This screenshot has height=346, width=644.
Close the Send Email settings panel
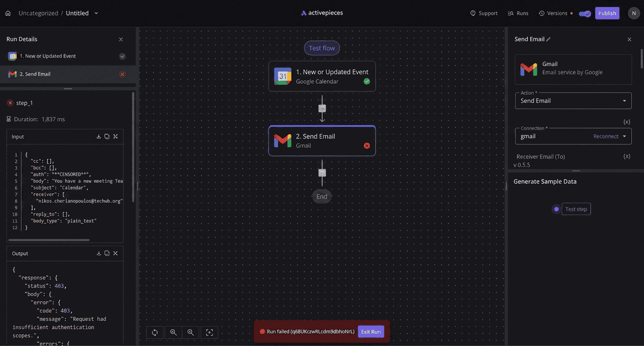[630, 39]
